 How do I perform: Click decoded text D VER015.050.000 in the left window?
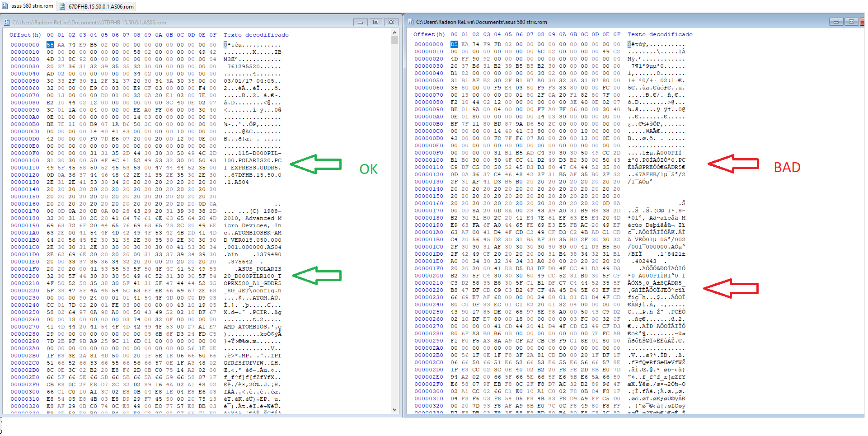click(252, 240)
